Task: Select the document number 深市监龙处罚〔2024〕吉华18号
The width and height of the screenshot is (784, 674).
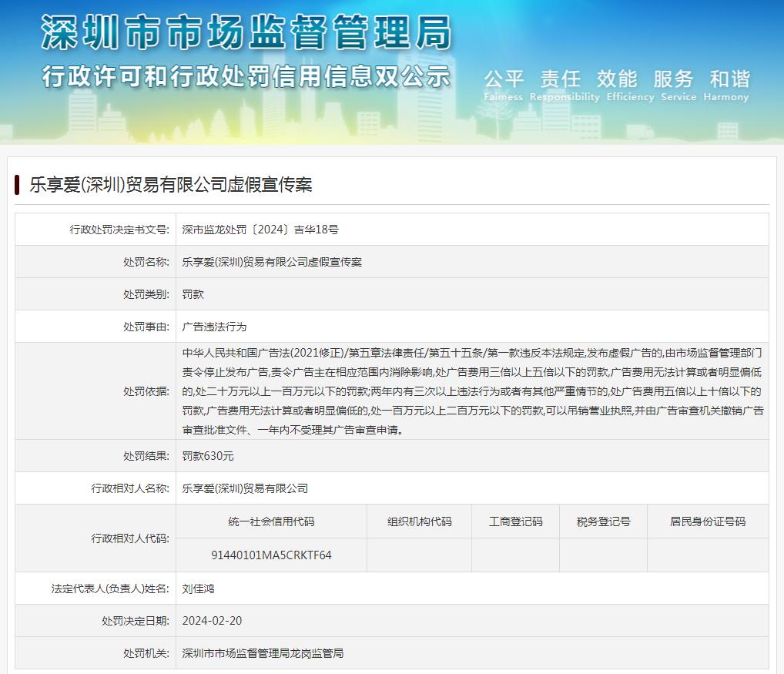Action: point(260,230)
